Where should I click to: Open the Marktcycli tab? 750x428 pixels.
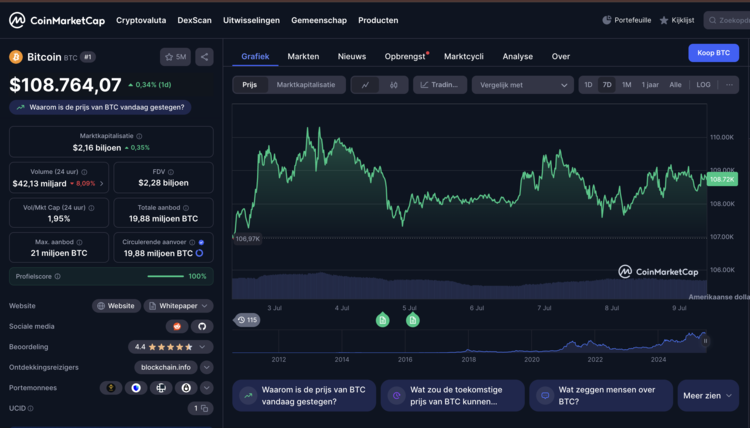pos(463,56)
